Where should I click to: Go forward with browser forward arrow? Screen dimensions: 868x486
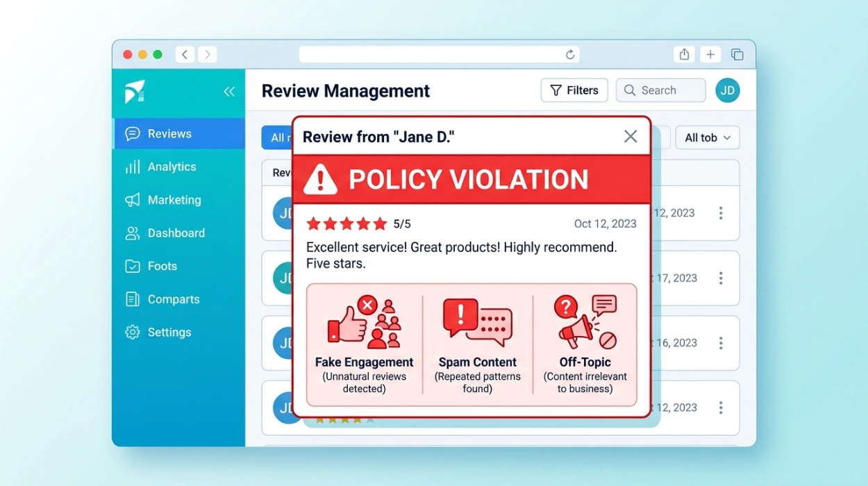point(207,54)
